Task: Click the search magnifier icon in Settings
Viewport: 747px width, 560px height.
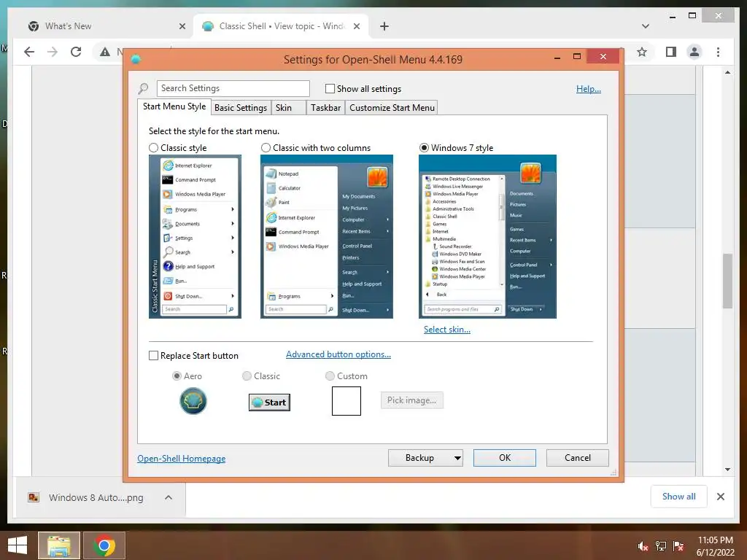Action: pyautogui.click(x=143, y=88)
